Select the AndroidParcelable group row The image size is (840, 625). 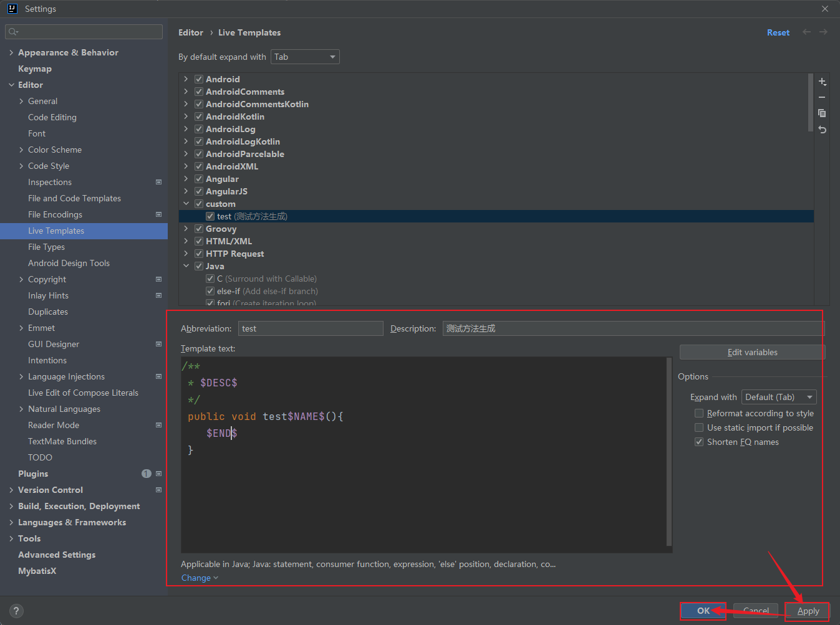[496, 154]
